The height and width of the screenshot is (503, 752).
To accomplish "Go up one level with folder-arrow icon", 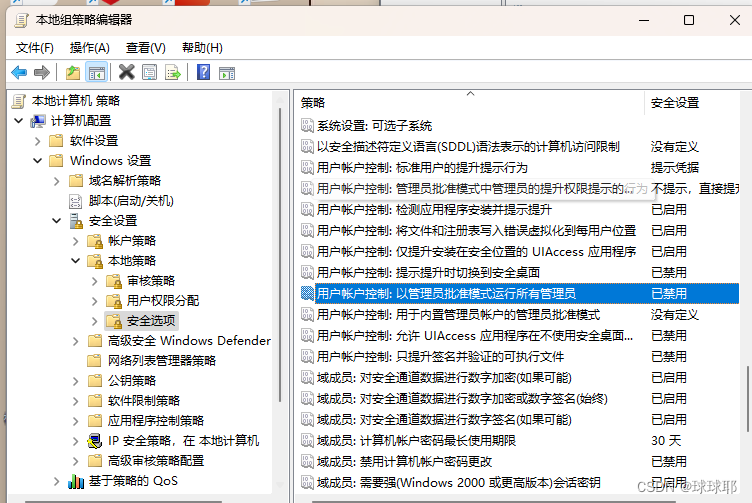I will pos(73,73).
